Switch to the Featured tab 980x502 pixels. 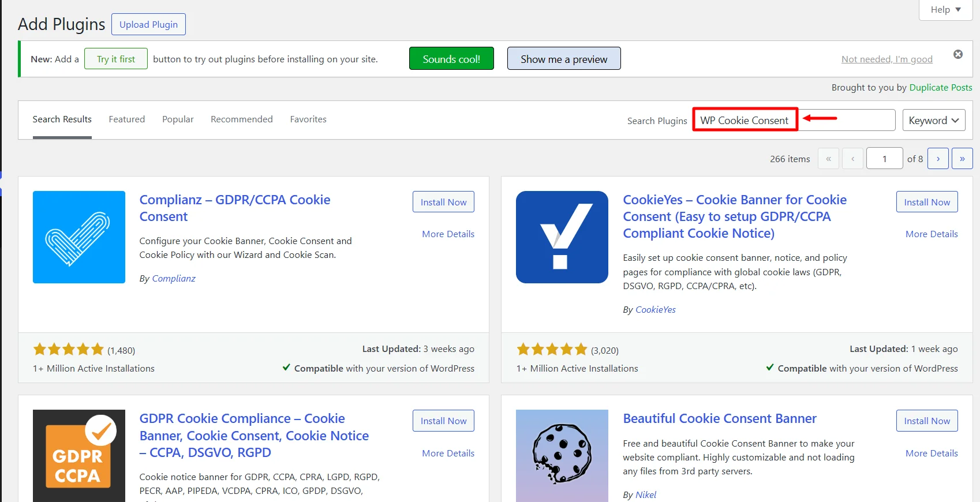pyautogui.click(x=127, y=119)
